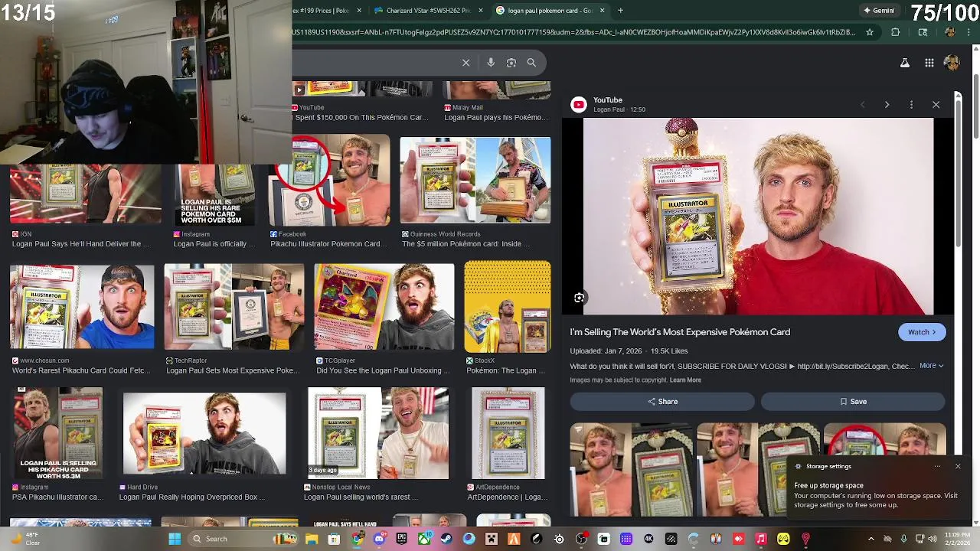Viewport: 980px width, 551px height.
Task: Open the TechRaptor Most Expensive Pokemon result
Action: 234,307
